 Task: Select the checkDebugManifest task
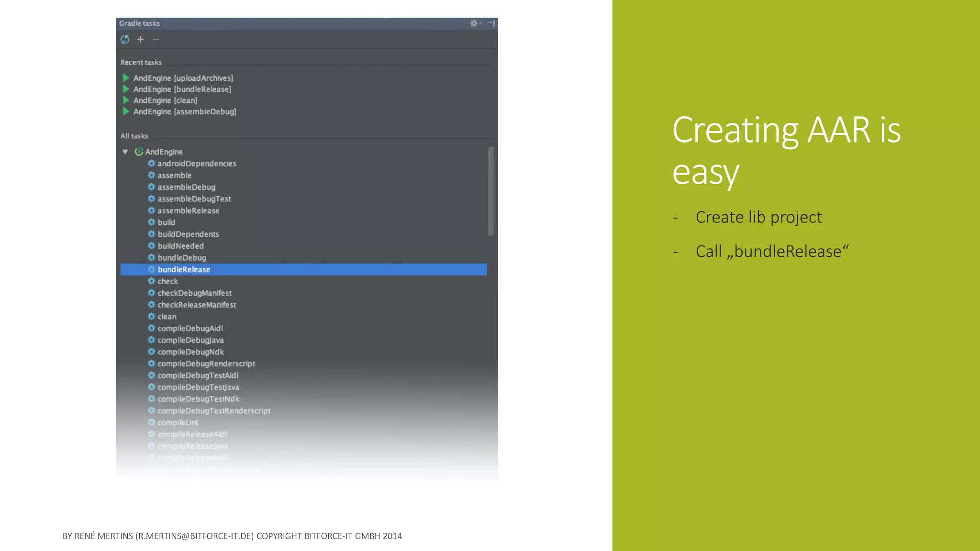[189, 293]
